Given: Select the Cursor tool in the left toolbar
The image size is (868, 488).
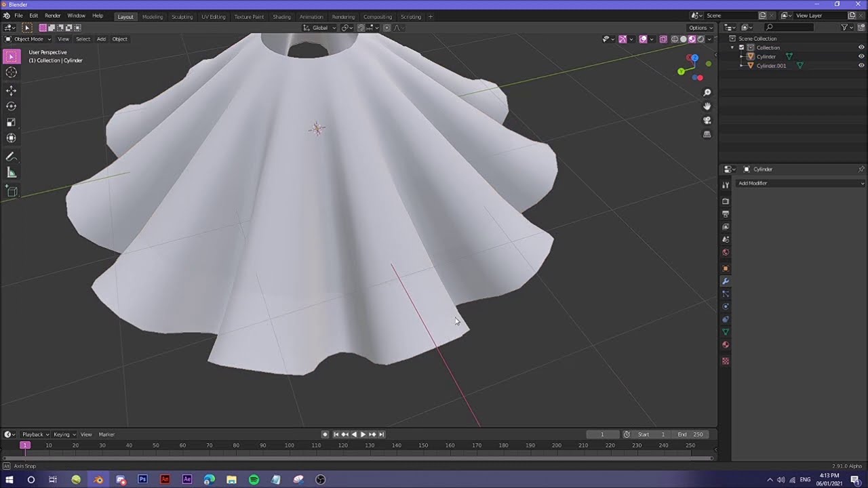Looking at the screenshot, I should click(12, 73).
